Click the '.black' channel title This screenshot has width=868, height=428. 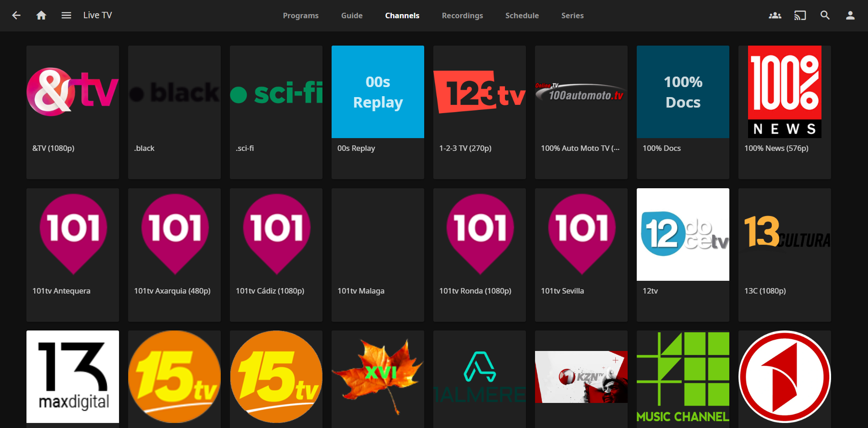(x=144, y=148)
